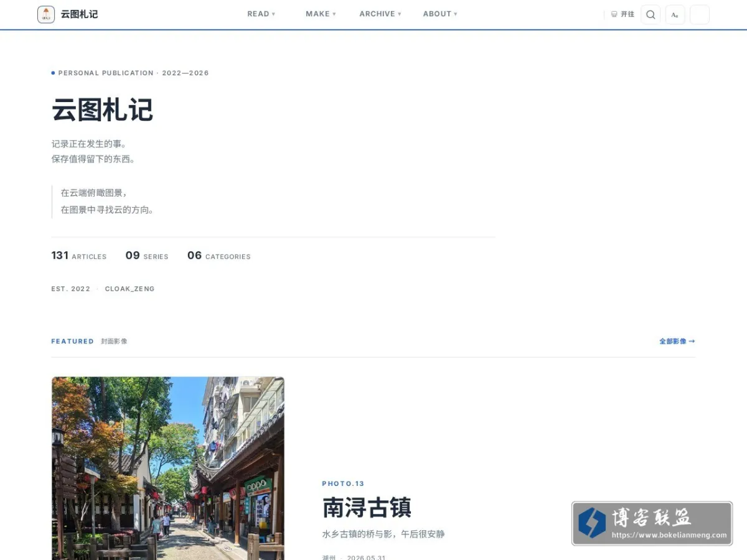Expand the MAKE menu
Viewport: 747px width, 560px height.
tap(321, 14)
